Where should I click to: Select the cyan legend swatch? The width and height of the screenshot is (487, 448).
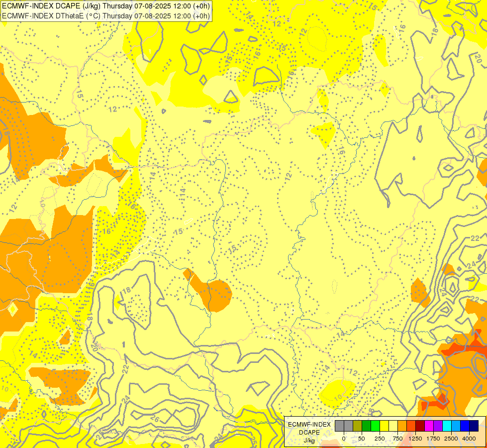[447, 426]
